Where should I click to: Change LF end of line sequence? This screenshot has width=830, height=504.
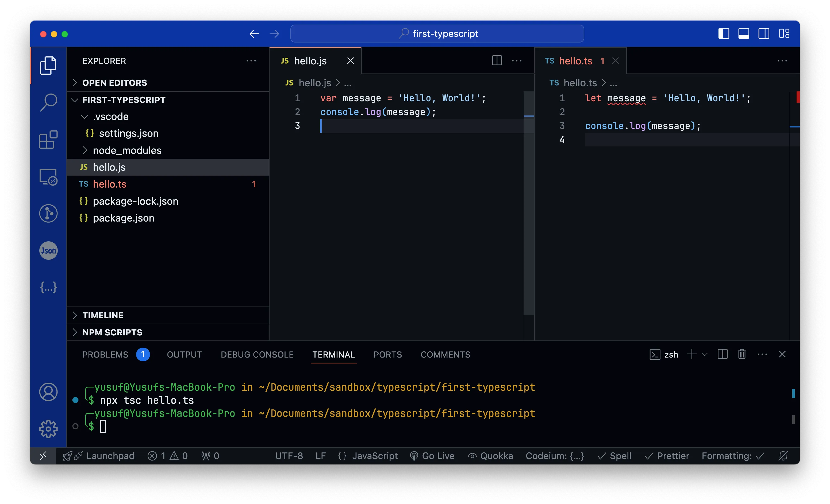click(321, 456)
